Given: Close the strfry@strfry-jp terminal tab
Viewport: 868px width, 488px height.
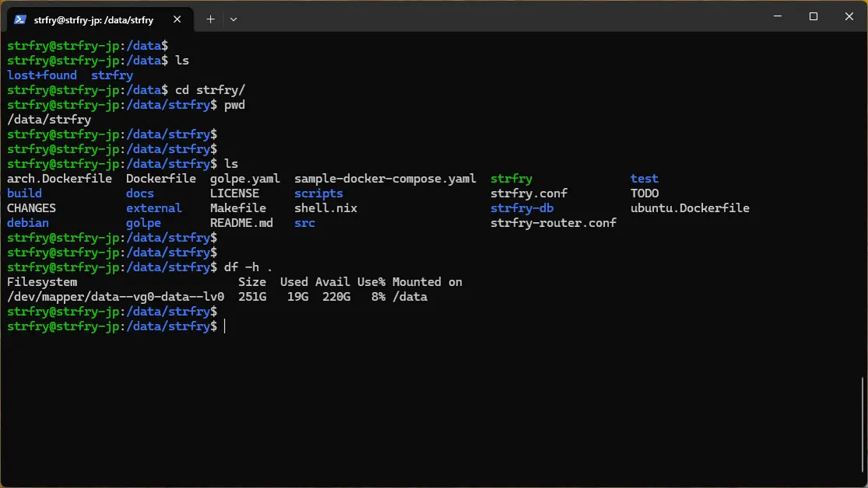Looking at the screenshot, I should coord(179,19).
